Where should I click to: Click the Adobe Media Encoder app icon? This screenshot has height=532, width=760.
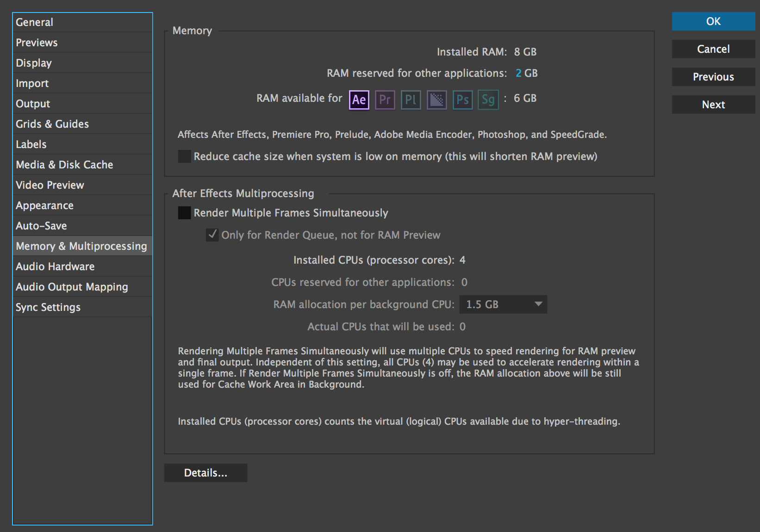click(436, 99)
